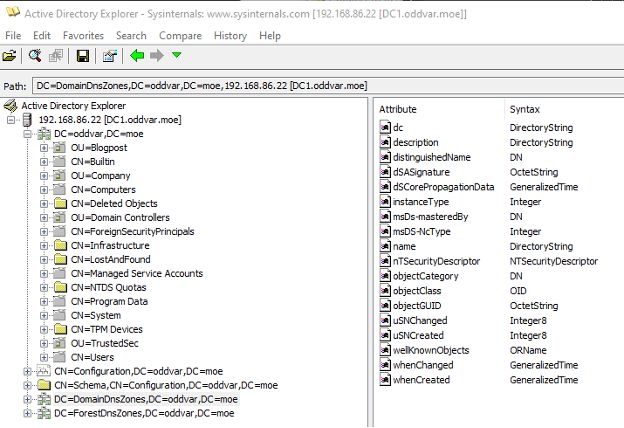Click the Active Directory Explorer root icon
The image size is (624, 428).
click(10, 106)
